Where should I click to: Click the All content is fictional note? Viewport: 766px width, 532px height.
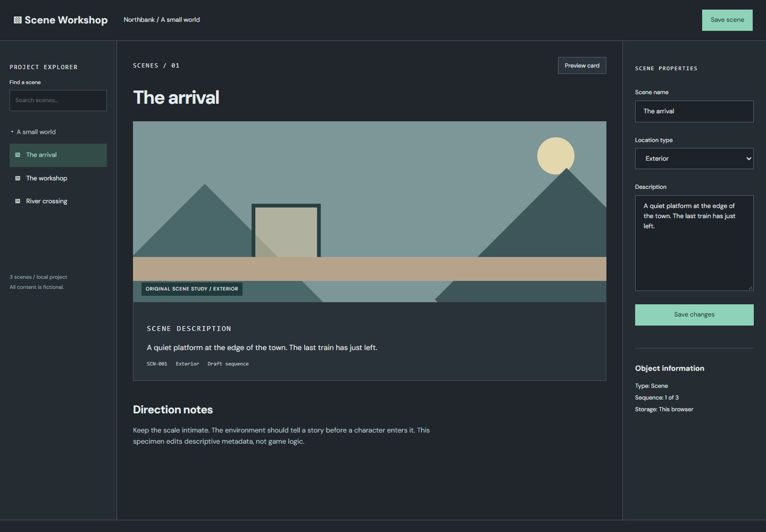(37, 287)
